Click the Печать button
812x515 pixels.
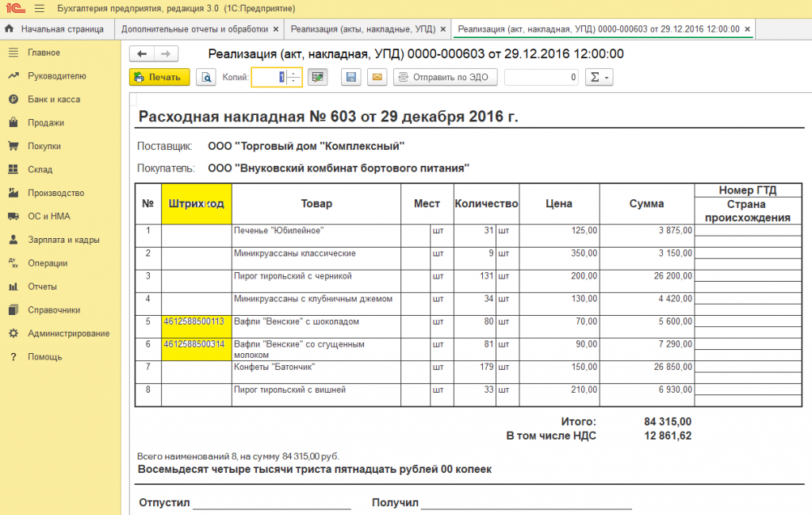159,77
